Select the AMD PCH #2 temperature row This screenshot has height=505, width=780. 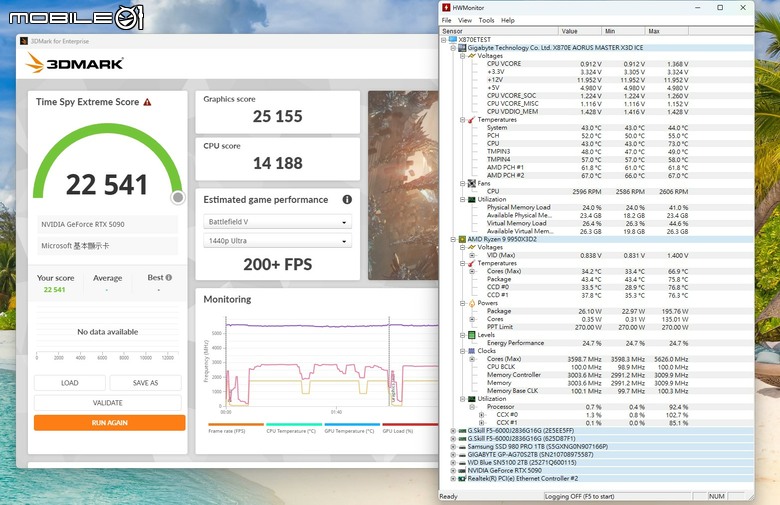(587, 176)
